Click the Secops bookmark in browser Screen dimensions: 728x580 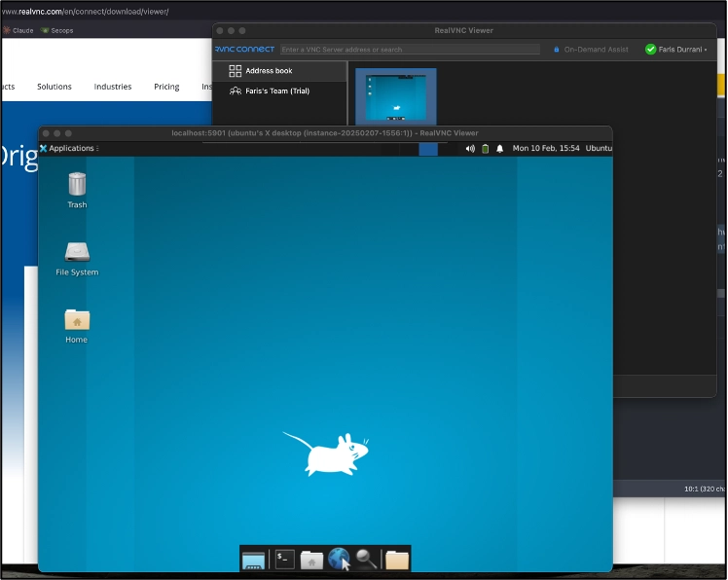57,30
